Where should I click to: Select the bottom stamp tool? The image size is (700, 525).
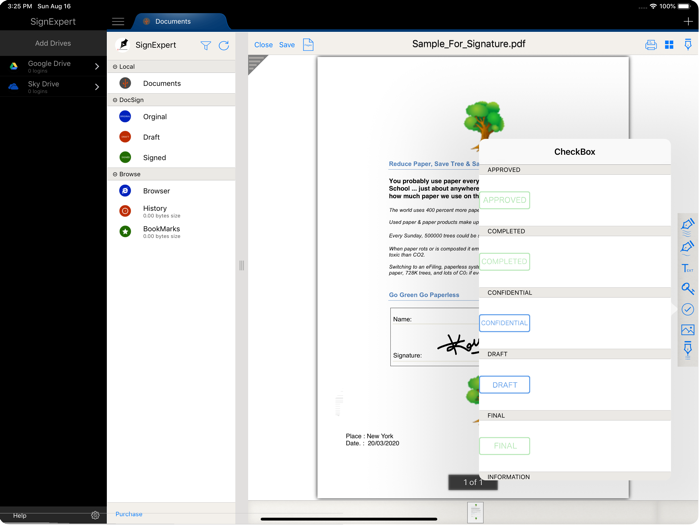[688, 350]
